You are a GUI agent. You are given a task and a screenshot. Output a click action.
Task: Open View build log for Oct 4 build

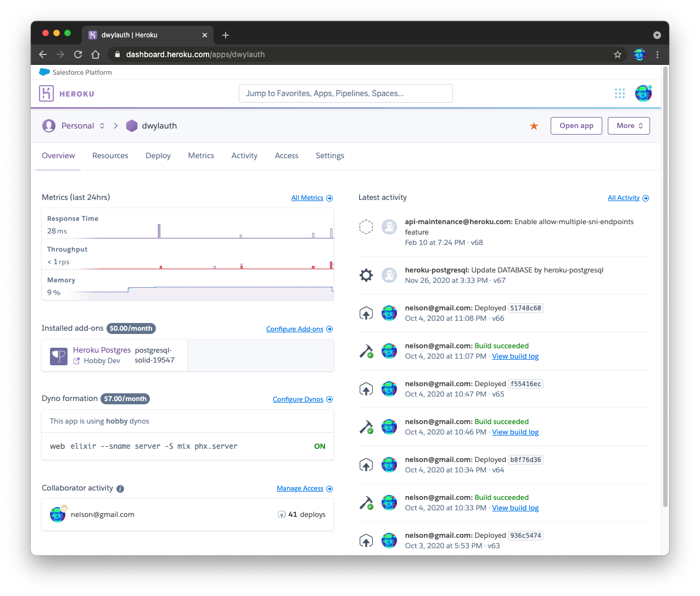[x=515, y=356]
